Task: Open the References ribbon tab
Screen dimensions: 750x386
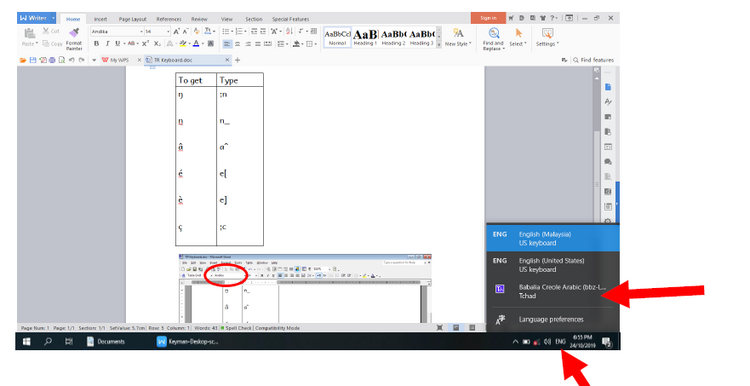Action: pyautogui.click(x=169, y=19)
